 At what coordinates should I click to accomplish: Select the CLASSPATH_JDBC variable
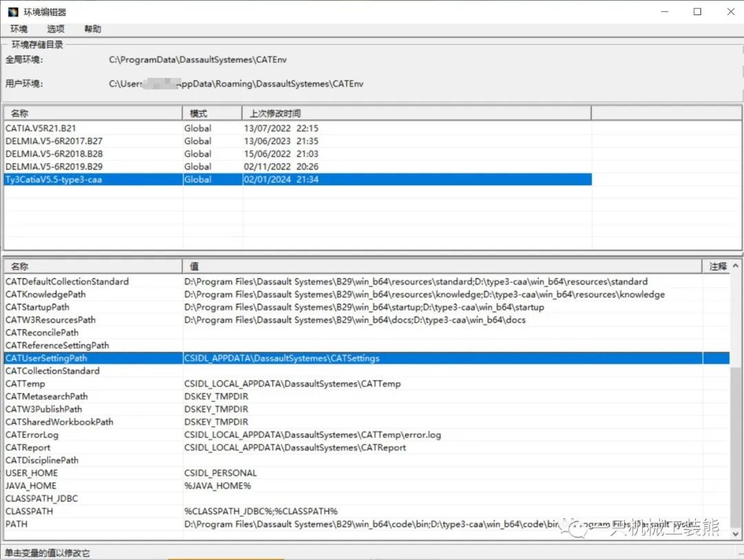(41, 499)
